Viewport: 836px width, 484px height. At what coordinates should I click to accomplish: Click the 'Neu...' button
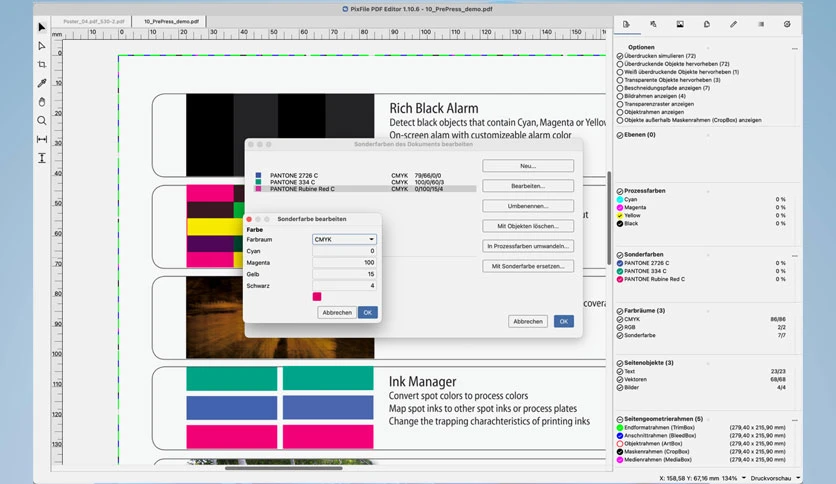(528, 166)
